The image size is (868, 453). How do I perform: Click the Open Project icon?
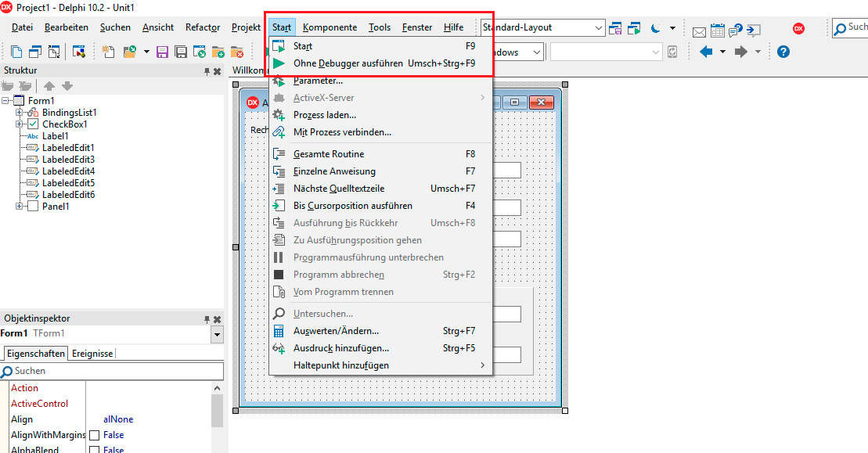[200, 52]
